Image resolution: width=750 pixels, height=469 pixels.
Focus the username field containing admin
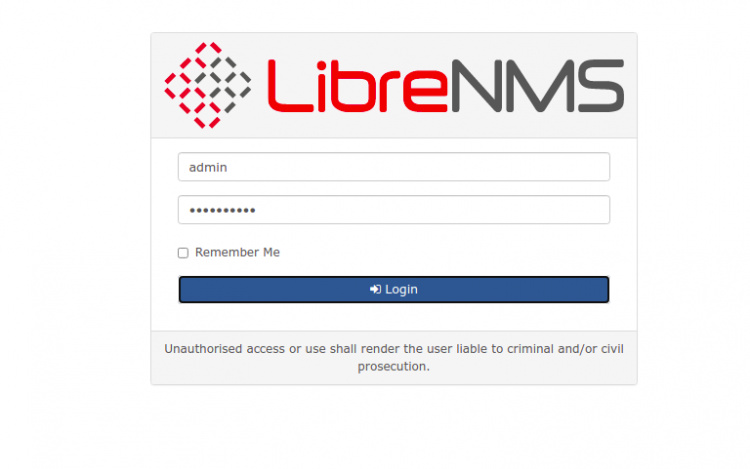pyautogui.click(x=394, y=167)
